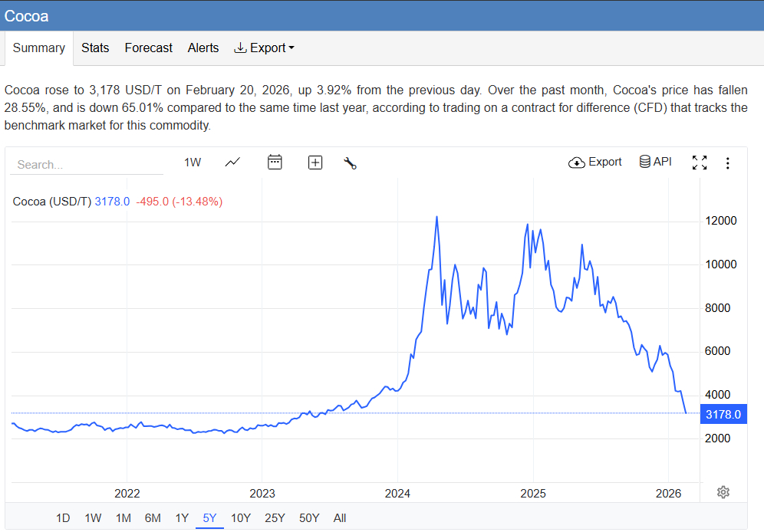Open the calendar date range picker
This screenshot has width=764, height=532.
275,162
